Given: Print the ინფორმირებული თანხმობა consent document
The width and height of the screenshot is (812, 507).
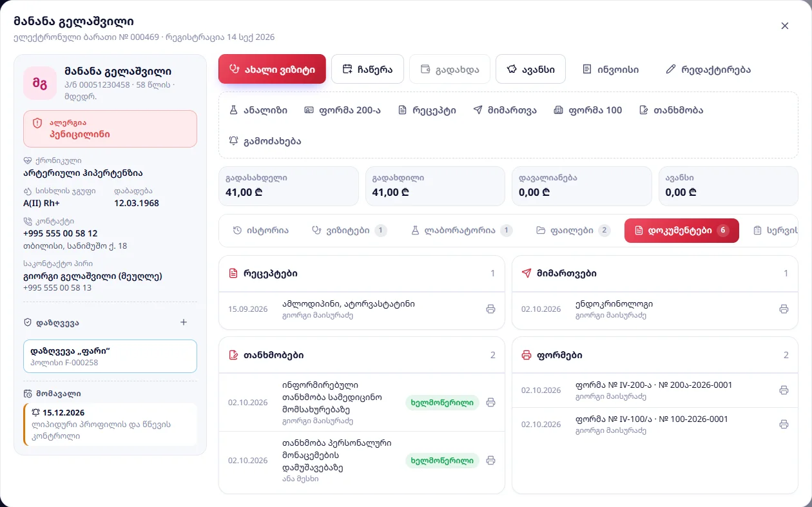Looking at the screenshot, I should [490, 403].
